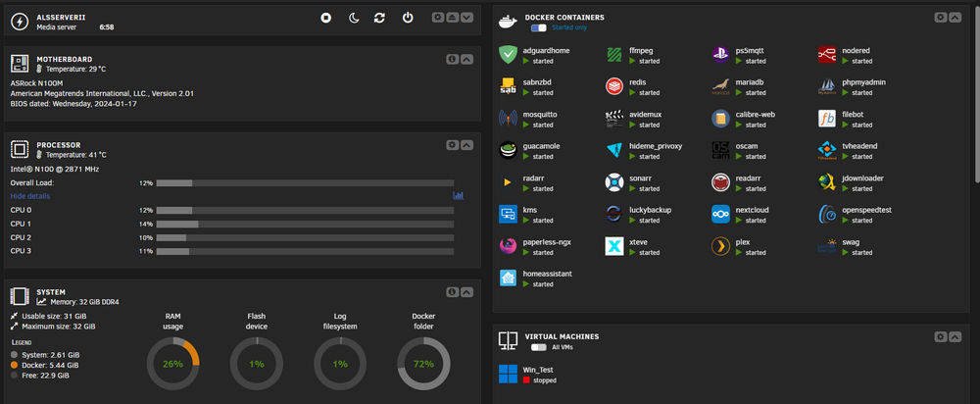The height and width of the screenshot is (404, 980).
Task: Click the power shutdown icon
Action: [408, 18]
